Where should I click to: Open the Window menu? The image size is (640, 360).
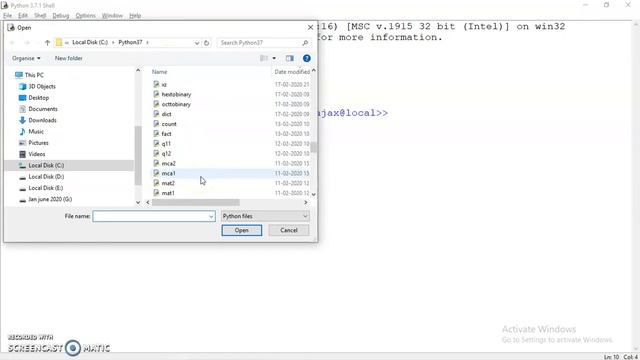click(112, 16)
